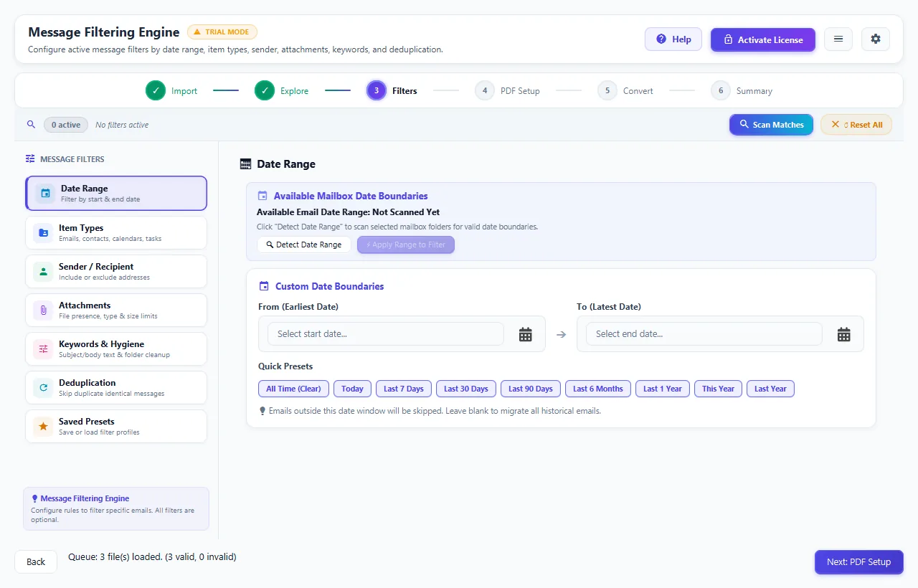Apply the Last 1 Year preset

[x=663, y=389]
